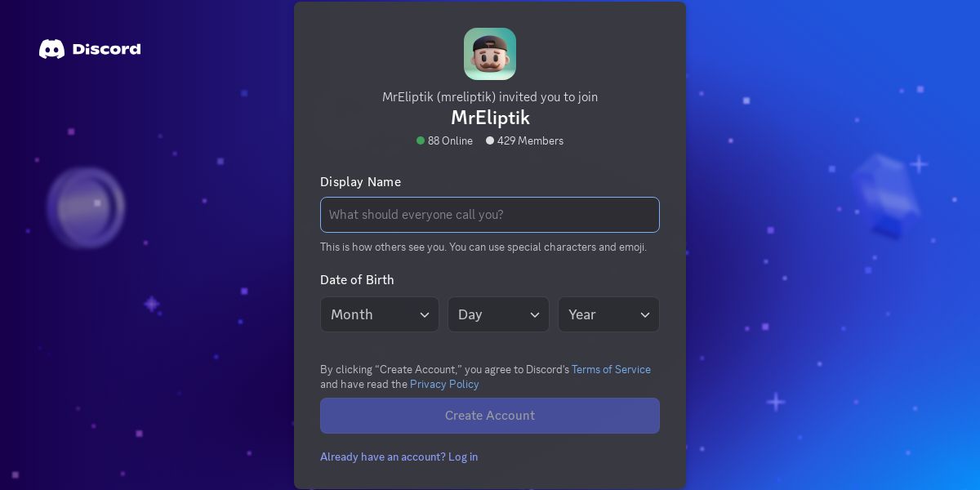980x490 pixels.
Task: Click the Discord logo icon
Action: point(51,49)
